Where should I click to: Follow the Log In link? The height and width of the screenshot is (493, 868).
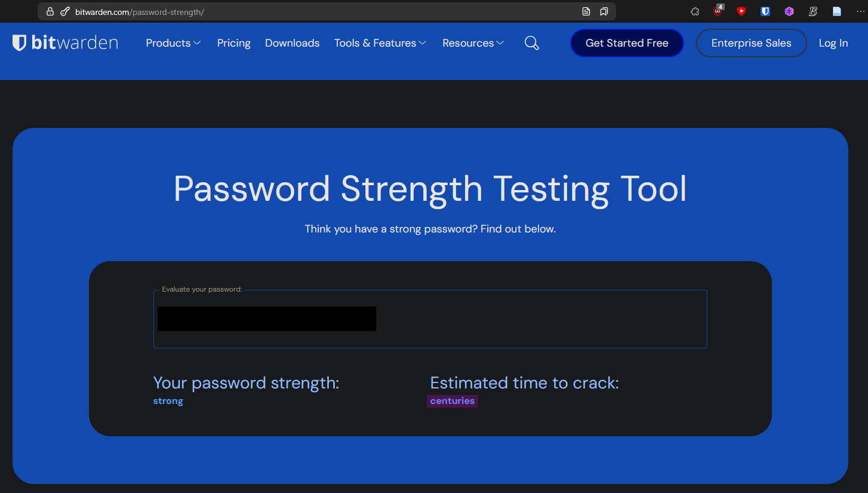click(833, 43)
